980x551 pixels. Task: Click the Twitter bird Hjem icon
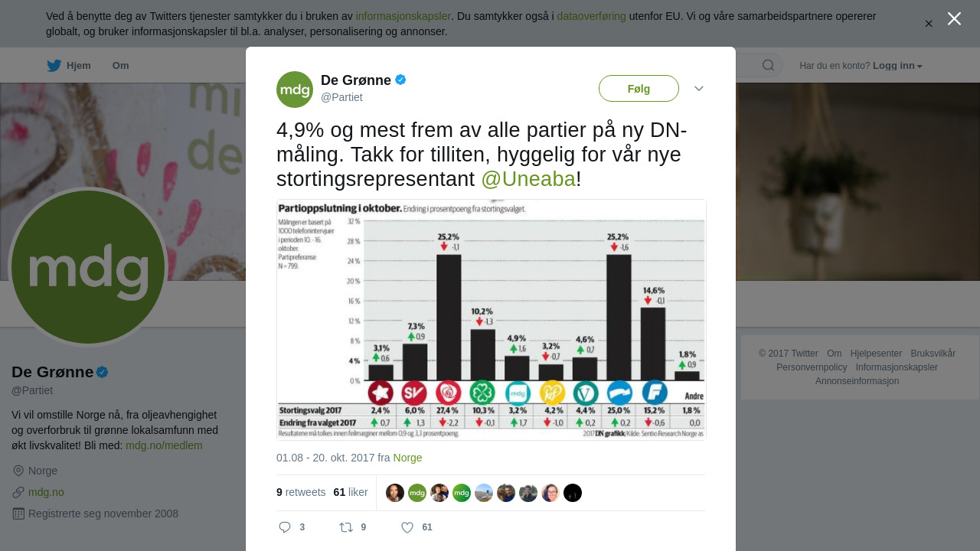[54, 66]
